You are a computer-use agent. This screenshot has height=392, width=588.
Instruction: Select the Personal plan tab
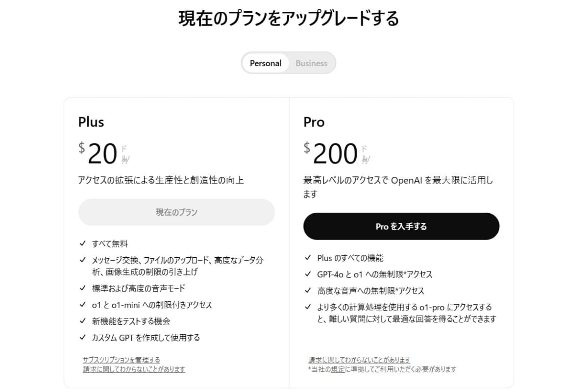tap(265, 63)
